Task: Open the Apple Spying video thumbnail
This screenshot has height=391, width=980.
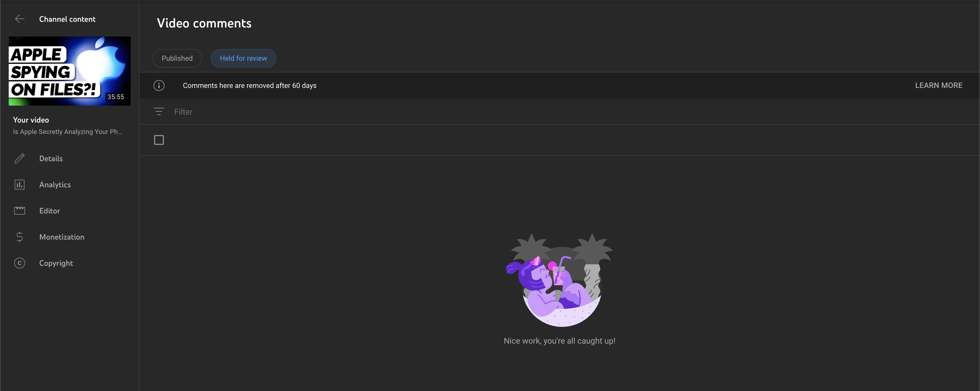Action: [70, 71]
